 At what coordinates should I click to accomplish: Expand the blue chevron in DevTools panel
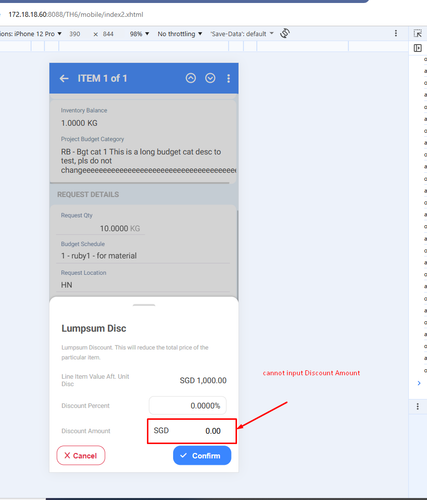point(419,383)
